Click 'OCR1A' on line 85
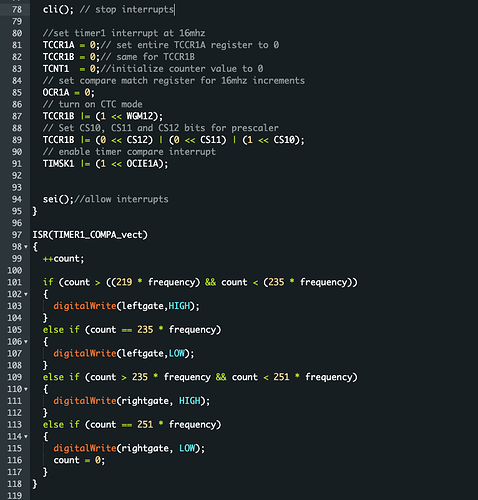 (56, 92)
